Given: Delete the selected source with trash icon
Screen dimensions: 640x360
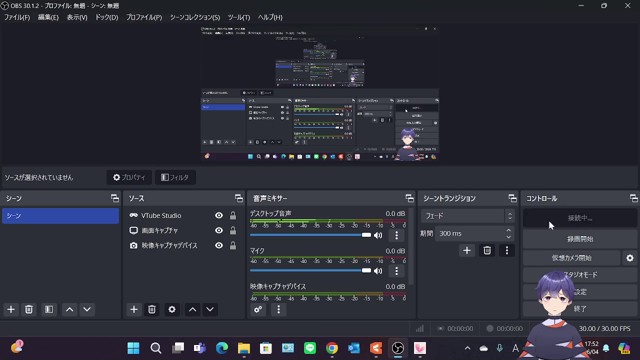Looking at the screenshot, I should coord(152,309).
